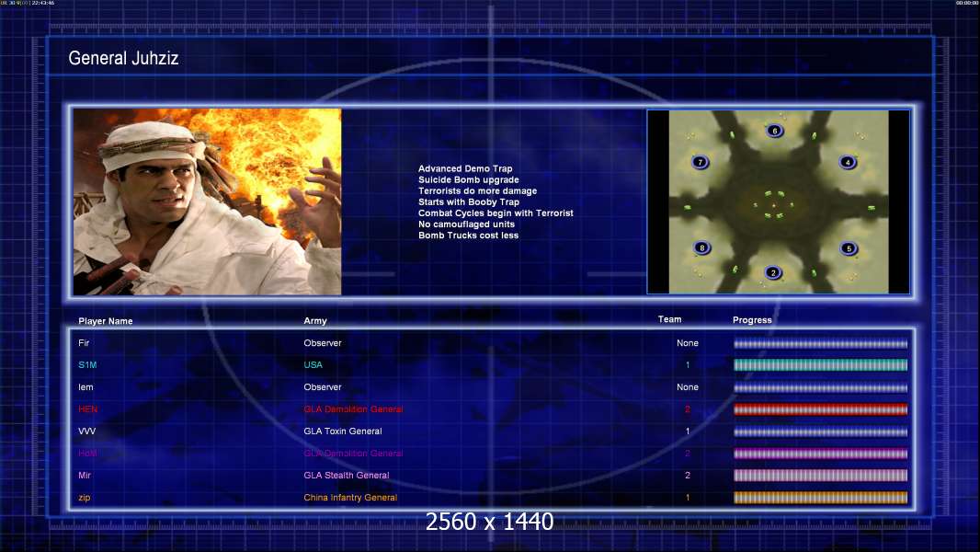980x552 pixels.
Task: Click team number in zip's row
Action: click(688, 498)
